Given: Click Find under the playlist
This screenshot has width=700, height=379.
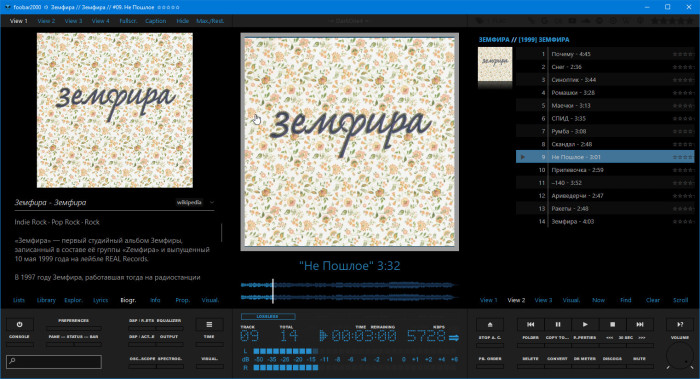Looking at the screenshot, I should tap(625, 300).
